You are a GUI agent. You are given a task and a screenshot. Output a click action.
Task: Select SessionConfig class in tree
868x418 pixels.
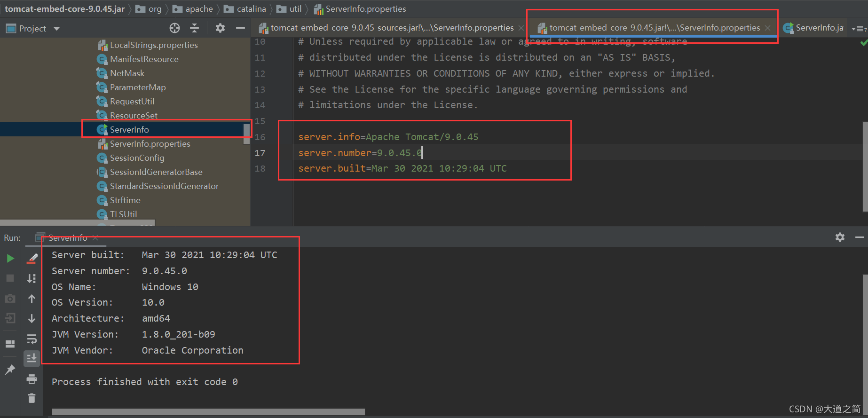131,158
